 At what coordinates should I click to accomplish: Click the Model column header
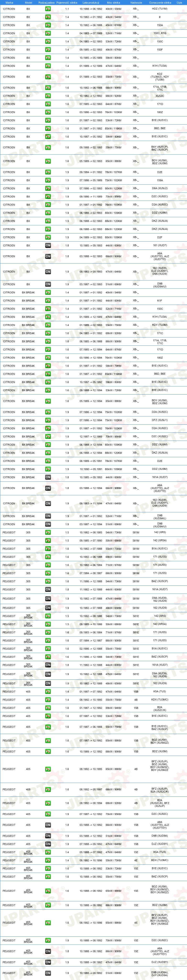(28, 2)
